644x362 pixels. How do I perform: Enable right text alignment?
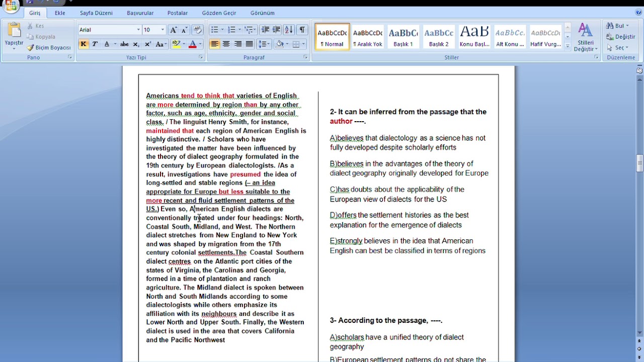[238, 44]
